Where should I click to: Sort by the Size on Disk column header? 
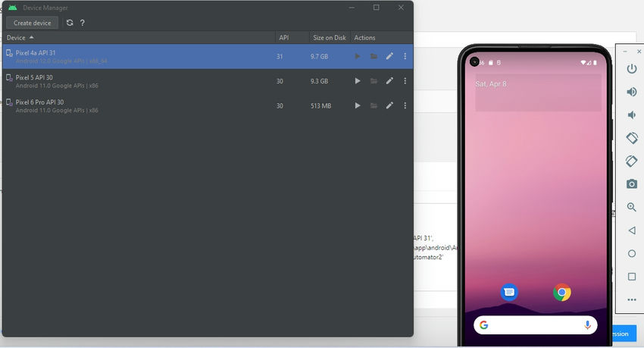click(330, 37)
